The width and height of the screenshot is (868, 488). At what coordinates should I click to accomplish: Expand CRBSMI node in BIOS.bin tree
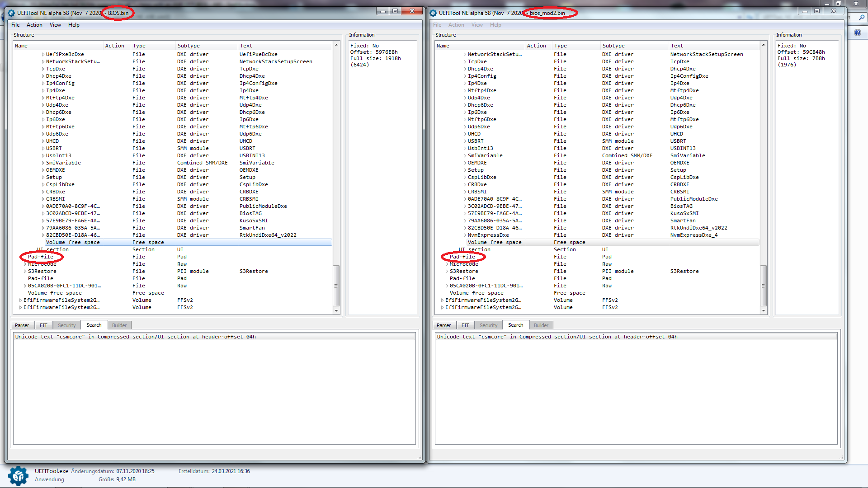[x=43, y=199]
